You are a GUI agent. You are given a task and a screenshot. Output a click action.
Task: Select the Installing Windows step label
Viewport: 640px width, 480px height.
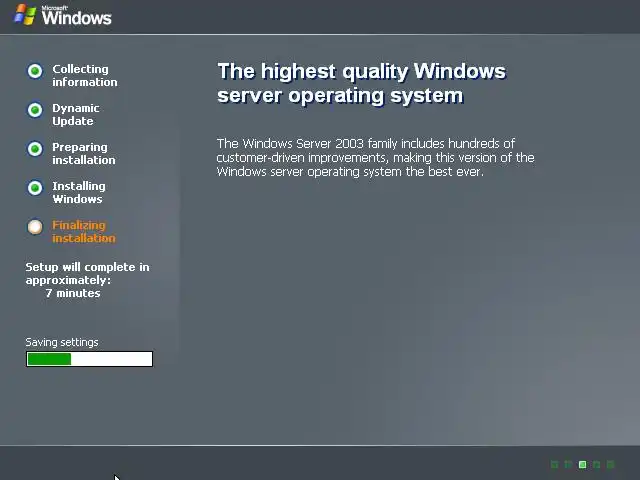pos(79,193)
